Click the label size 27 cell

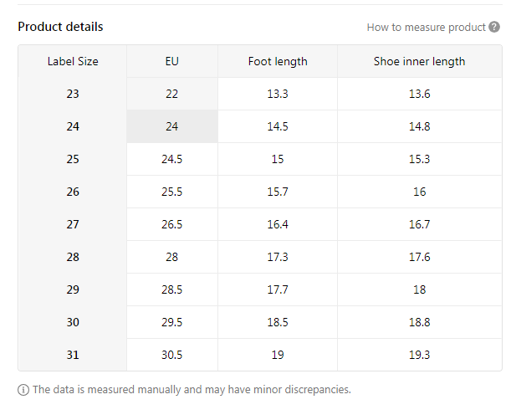[x=73, y=224]
